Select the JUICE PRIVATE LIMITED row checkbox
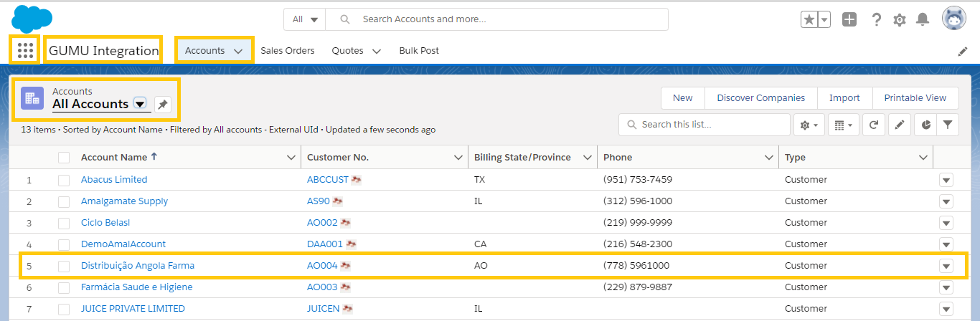Screen dimensions: 980x321 64,309
